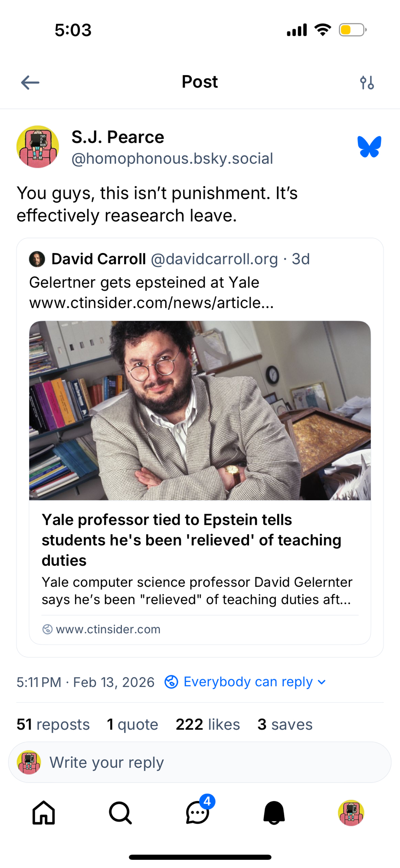This screenshot has width=400, height=868.
Task: Open the Notifications bell
Action: [x=274, y=812]
